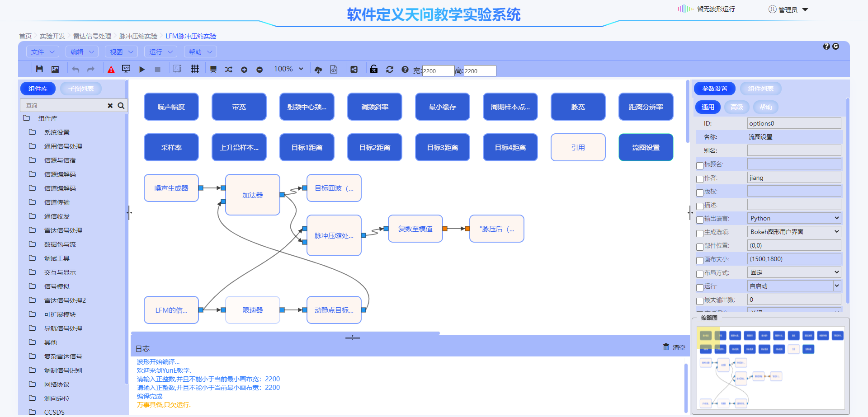
Task: Open the 视图 menu
Action: 121,52
